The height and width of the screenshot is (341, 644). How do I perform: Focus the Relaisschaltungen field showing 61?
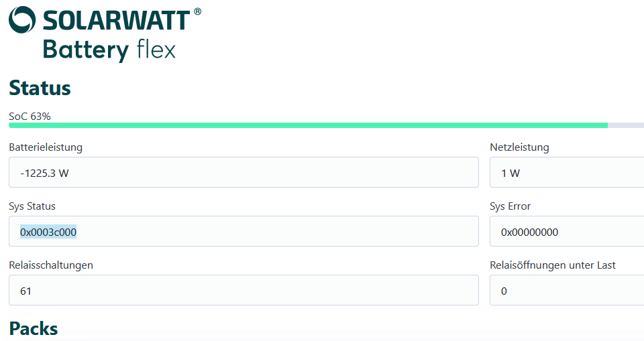point(244,291)
